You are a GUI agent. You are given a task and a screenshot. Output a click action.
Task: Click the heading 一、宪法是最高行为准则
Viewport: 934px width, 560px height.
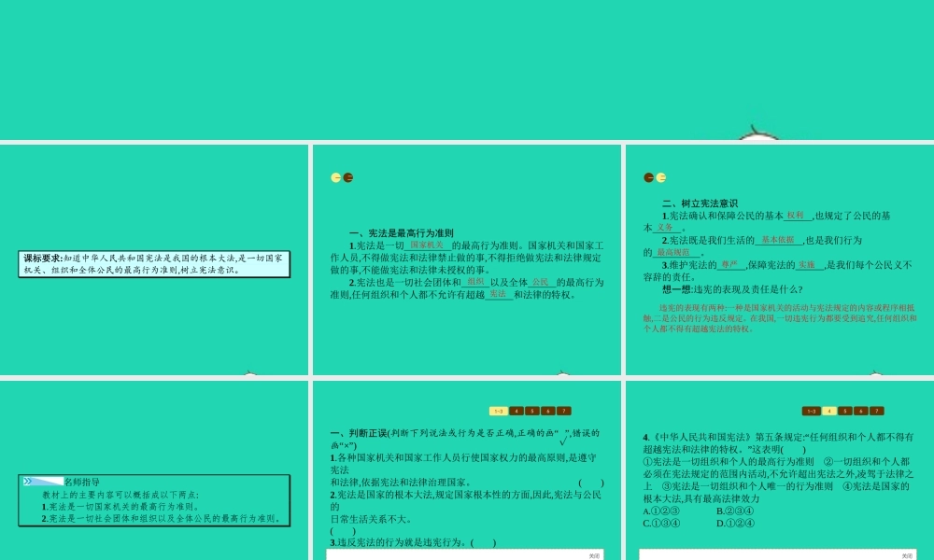402,233
